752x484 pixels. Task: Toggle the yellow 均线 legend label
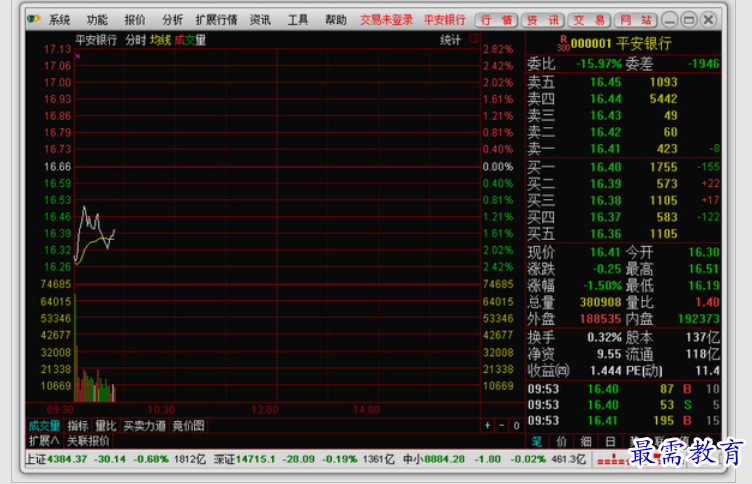click(160, 40)
